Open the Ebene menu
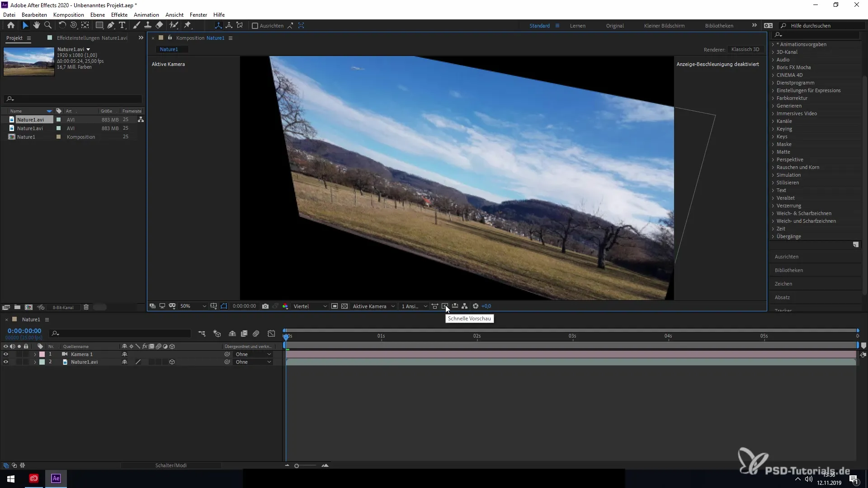Screen dimensions: 868x488 pyautogui.click(x=98, y=14)
